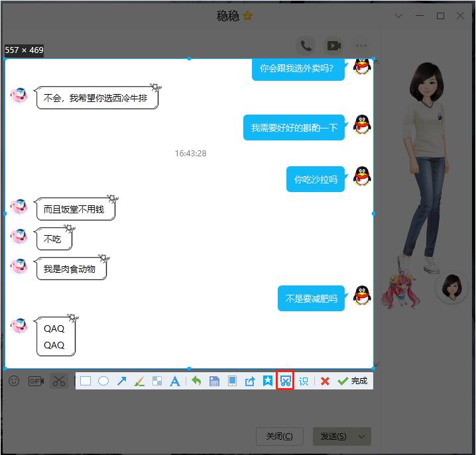476x455 pixels.
Task: Open the more options menu (three dots)
Action: [x=361, y=46]
